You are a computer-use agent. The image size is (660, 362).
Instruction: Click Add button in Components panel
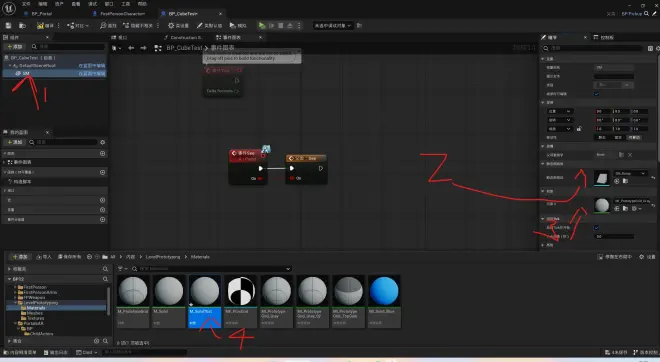[15, 47]
